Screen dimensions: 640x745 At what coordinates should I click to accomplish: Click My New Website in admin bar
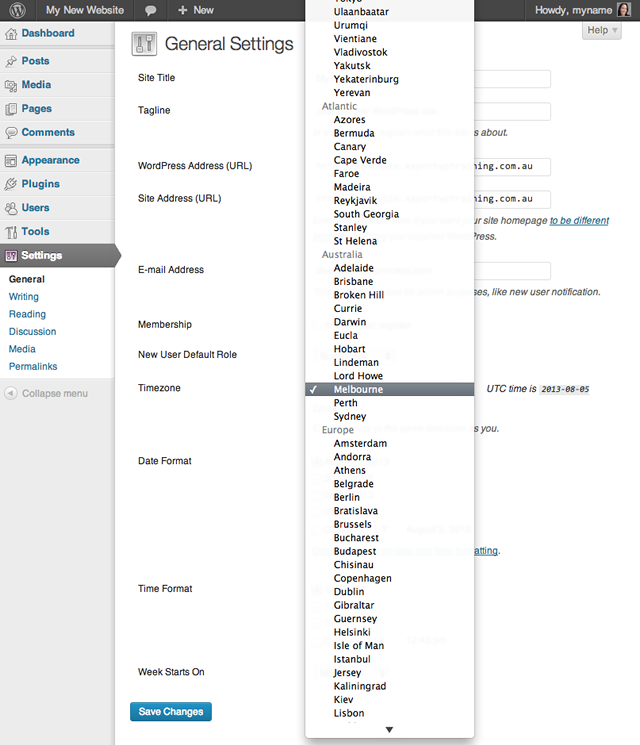click(x=85, y=10)
